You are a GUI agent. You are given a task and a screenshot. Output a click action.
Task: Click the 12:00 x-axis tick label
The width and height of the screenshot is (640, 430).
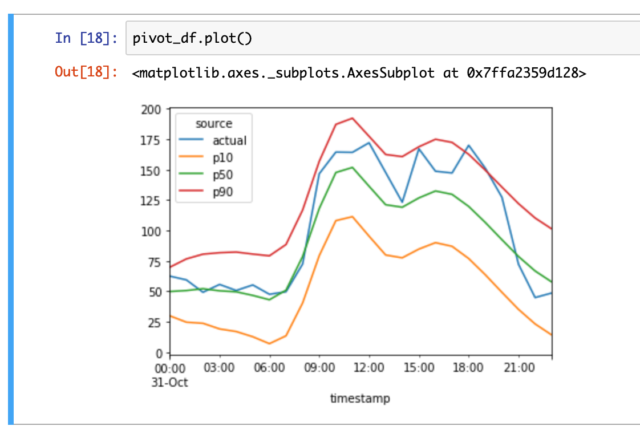pos(369,368)
